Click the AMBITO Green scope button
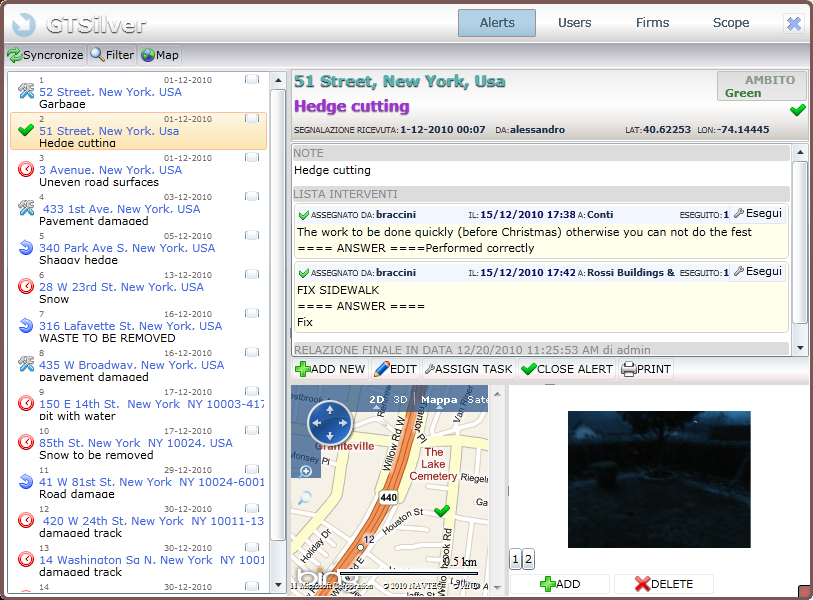Viewport: 813px width, 600px height. coord(761,86)
